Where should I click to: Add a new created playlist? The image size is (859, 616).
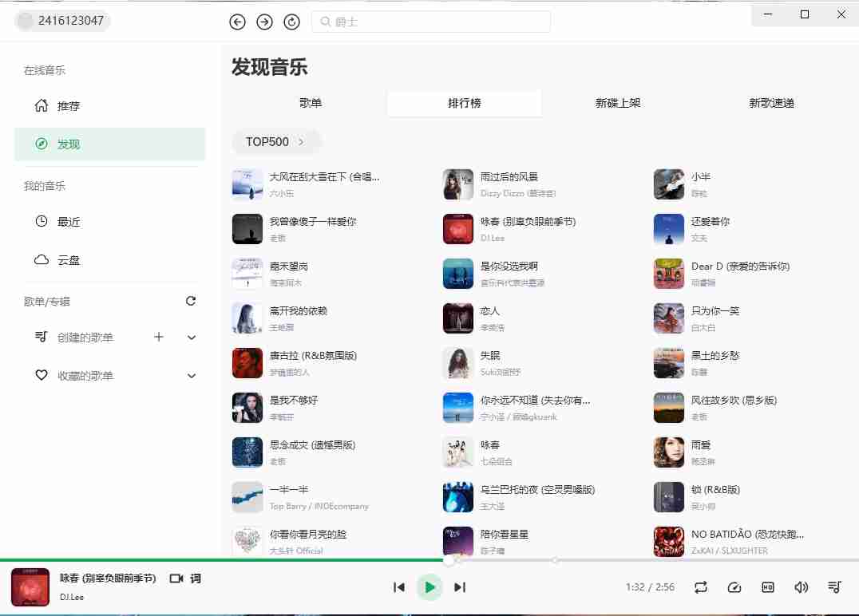pyautogui.click(x=159, y=337)
